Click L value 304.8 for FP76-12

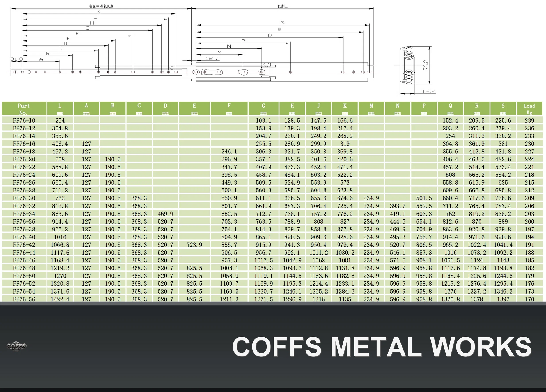(60, 128)
